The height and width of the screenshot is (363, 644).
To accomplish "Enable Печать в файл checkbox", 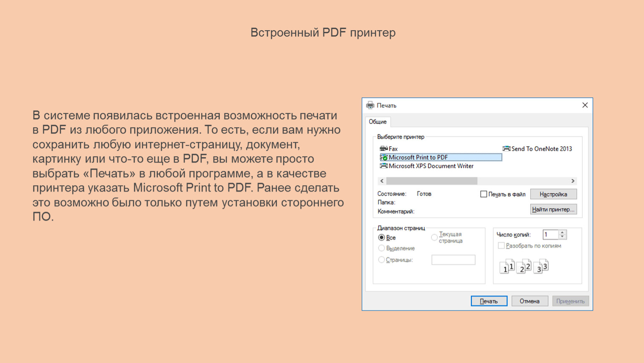I will 484,194.
